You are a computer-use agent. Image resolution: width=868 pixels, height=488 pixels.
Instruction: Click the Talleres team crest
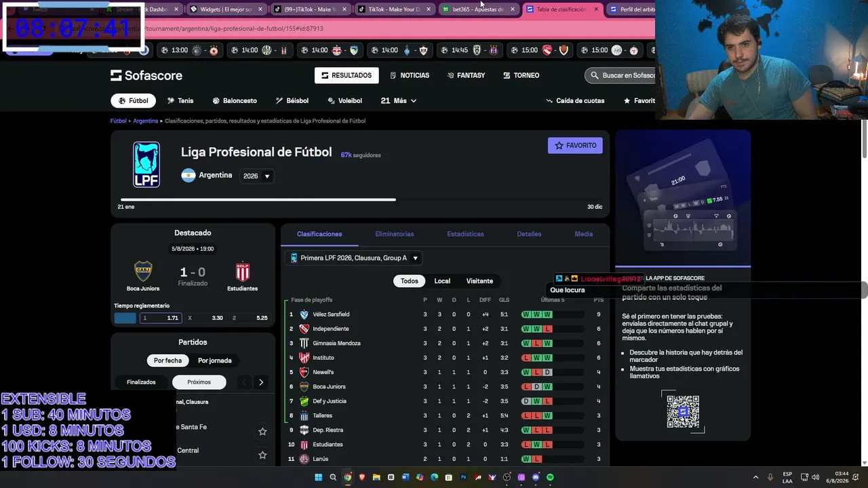tap(304, 415)
